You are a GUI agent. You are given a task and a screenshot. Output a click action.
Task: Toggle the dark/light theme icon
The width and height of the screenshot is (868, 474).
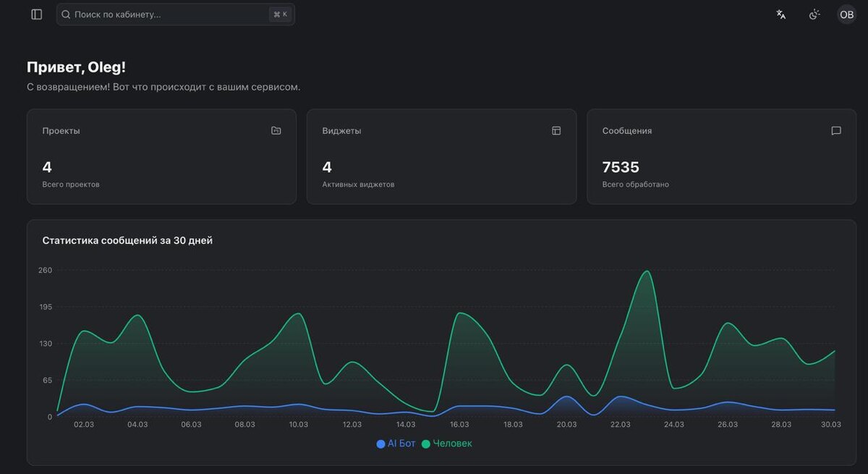[814, 14]
